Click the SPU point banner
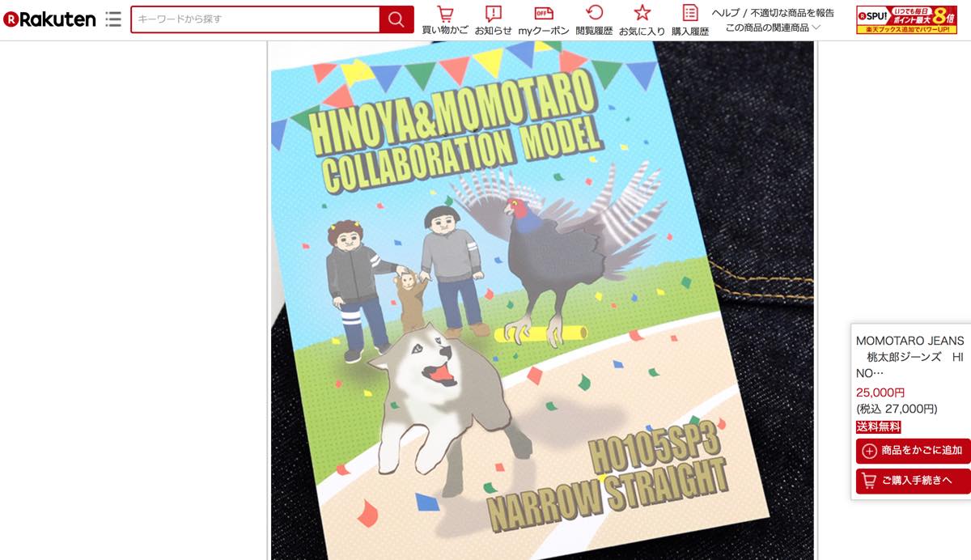The width and height of the screenshot is (971, 560). (x=907, y=19)
